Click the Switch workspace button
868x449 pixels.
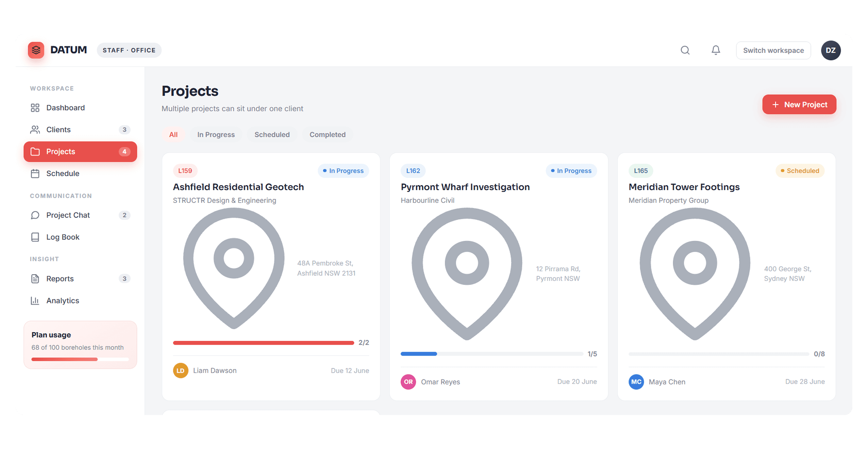(x=773, y=51)
